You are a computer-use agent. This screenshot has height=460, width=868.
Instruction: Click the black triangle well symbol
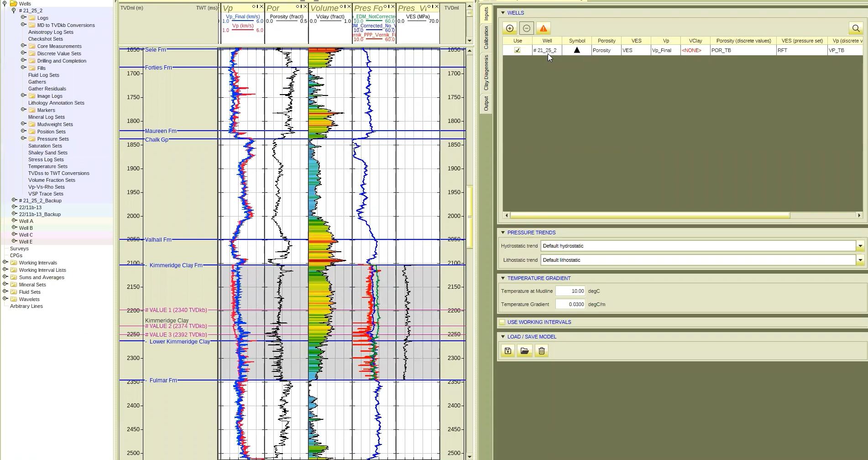pos(577,50)
